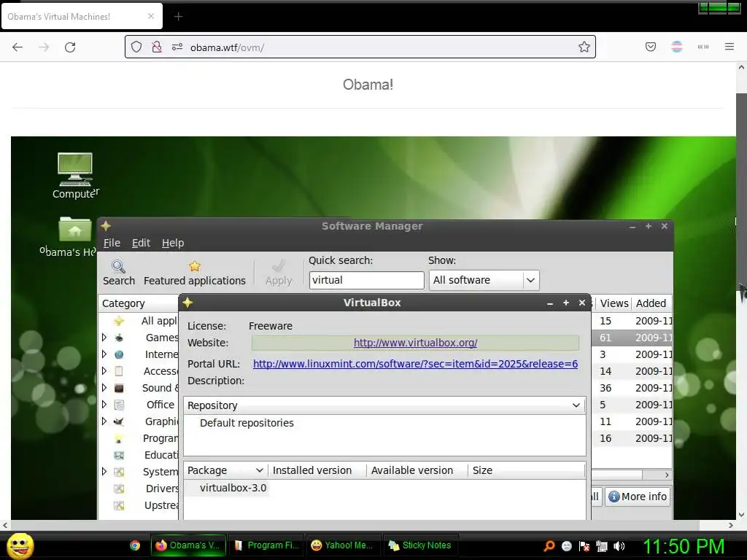747x560 pixels.
Task: Click the Office category icon
Action: click(x=119, y=405)
